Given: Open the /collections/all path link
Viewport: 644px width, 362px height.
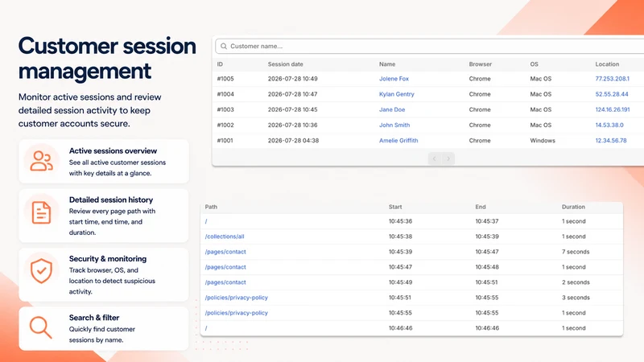Looking at the screenshot, I should coord(225,237).
